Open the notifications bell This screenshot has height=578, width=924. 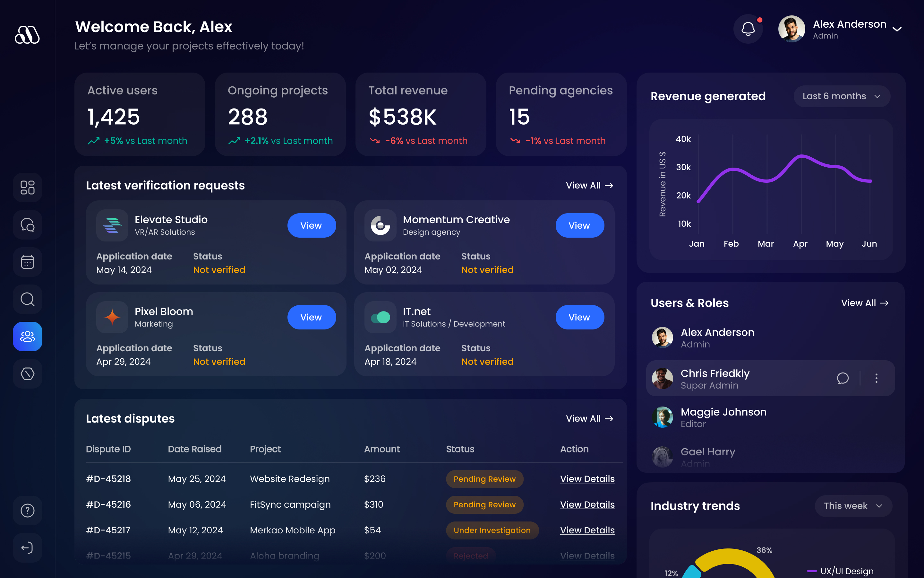748,29
